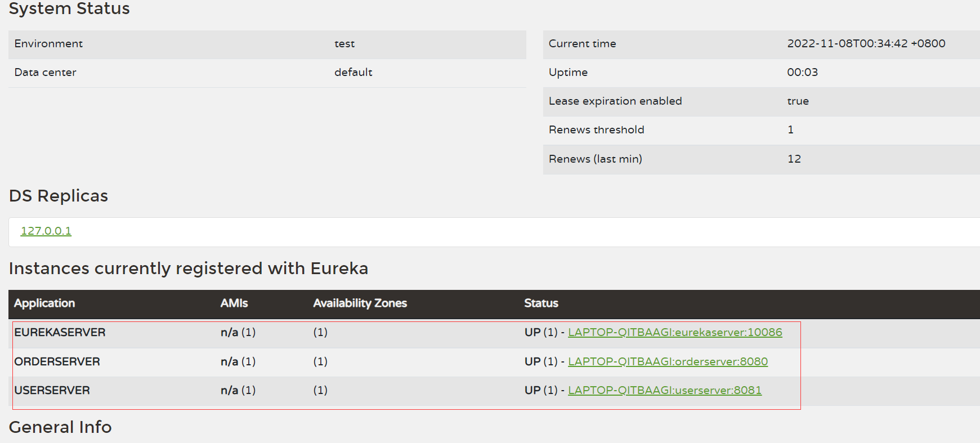Click the Environment label

pyautogui.click(x=48, y=43)
